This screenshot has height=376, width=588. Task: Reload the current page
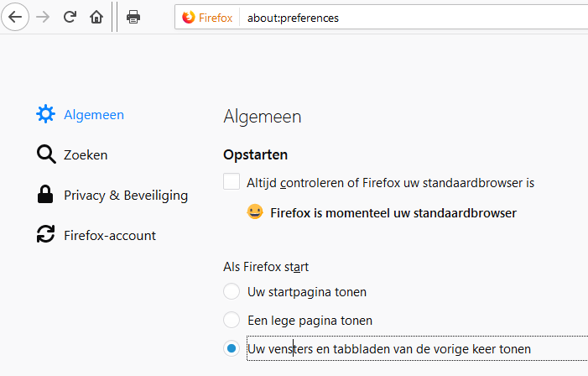pyautogui.click(x=70, y=17)
